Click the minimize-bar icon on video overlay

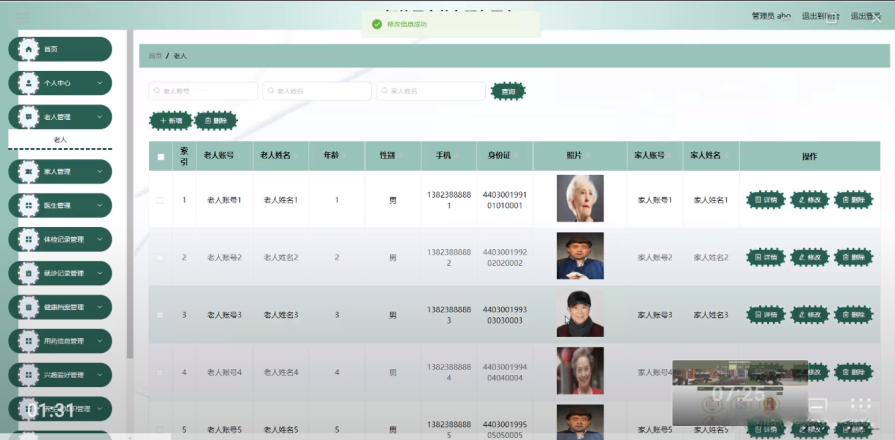click(819, 405)
